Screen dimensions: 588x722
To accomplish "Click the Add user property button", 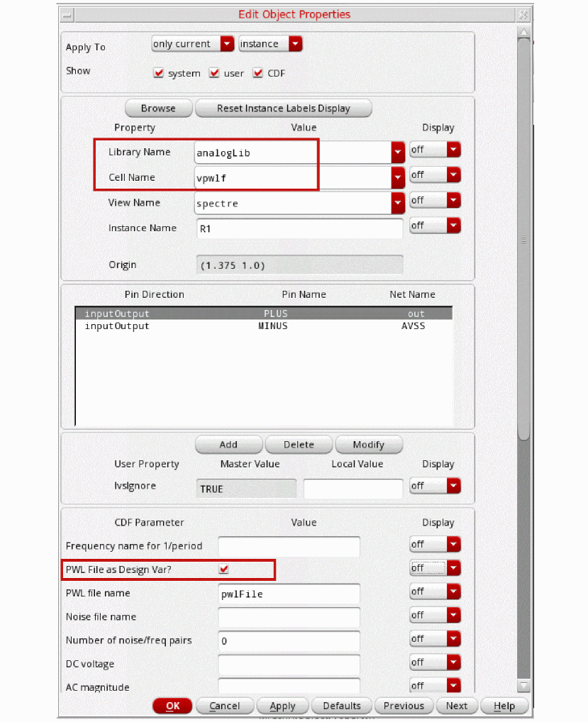I will click(228, 445).
